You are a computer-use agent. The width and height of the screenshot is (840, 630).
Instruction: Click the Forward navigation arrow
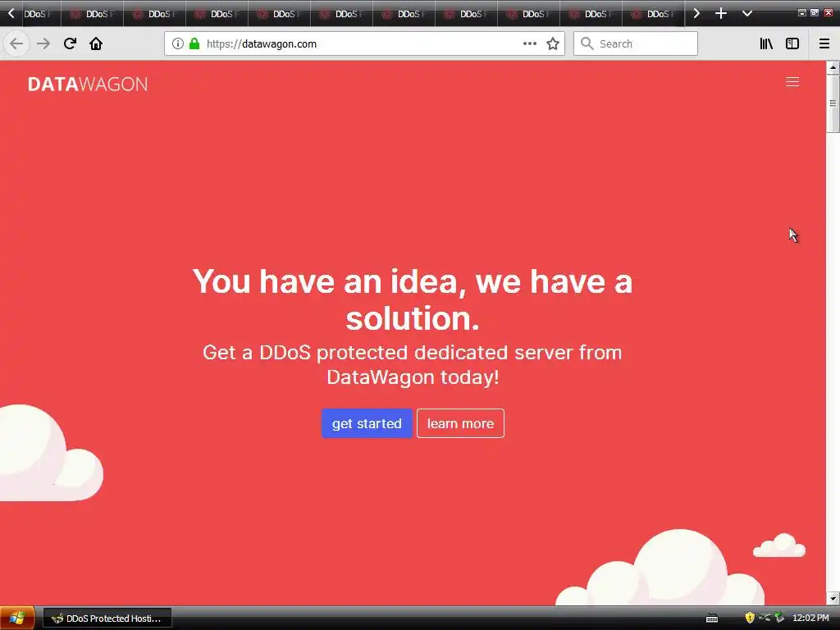coord(43,44)
